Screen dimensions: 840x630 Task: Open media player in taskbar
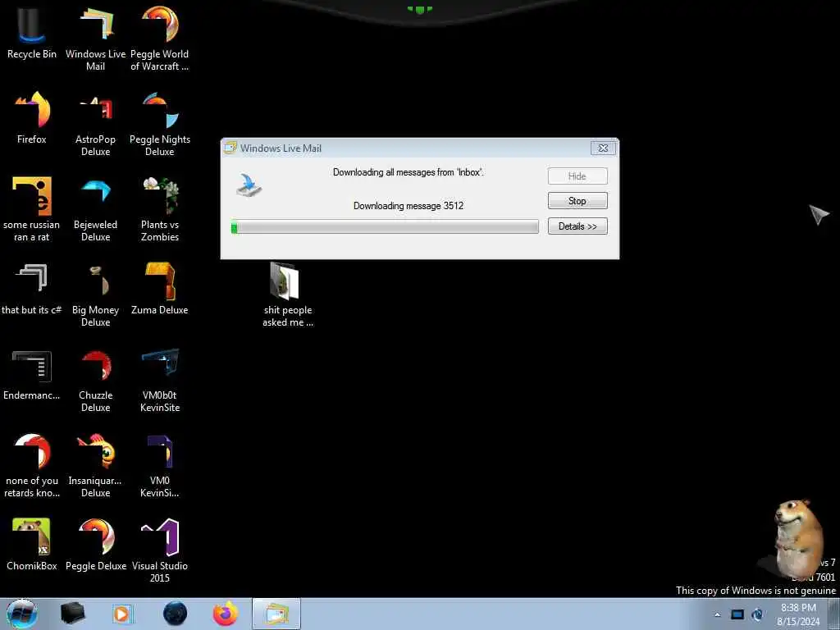pos(122,614)
